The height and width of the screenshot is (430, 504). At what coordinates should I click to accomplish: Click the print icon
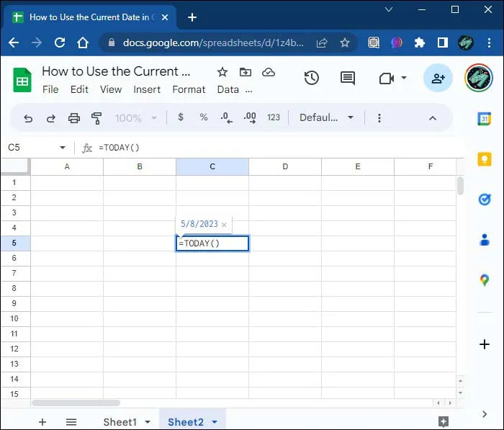[74, 118]
